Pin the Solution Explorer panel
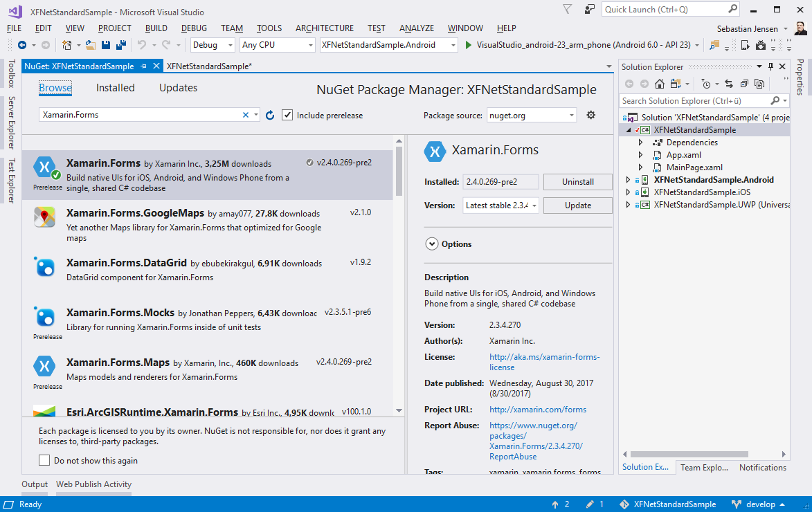This screenshot has height=512, width=812. coord(770,66)
